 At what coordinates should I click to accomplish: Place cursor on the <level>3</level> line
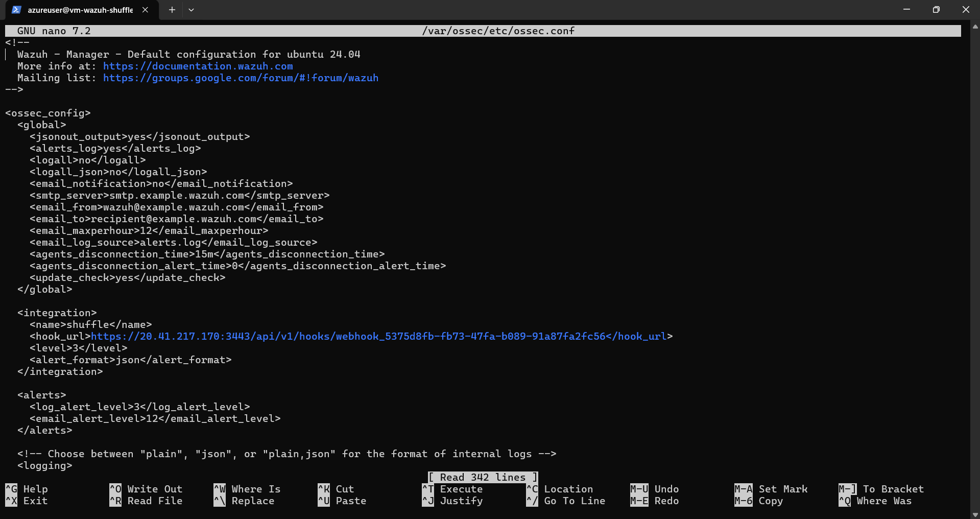79,348
